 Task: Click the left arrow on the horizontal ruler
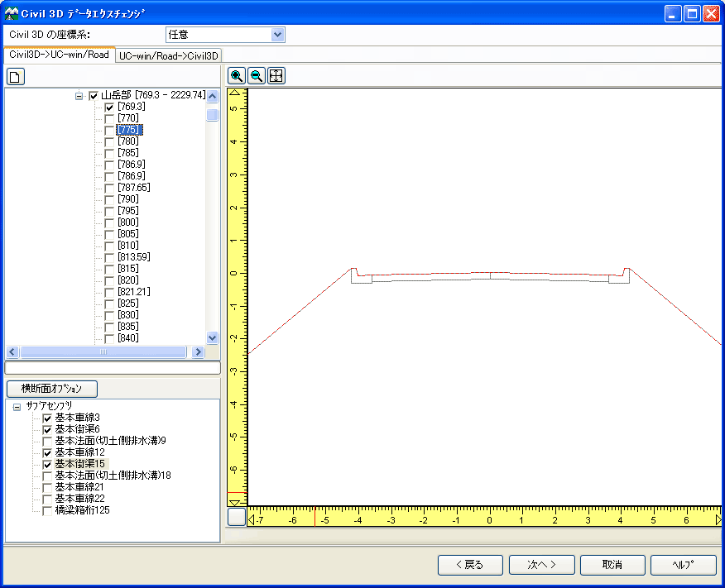(251, 520)
